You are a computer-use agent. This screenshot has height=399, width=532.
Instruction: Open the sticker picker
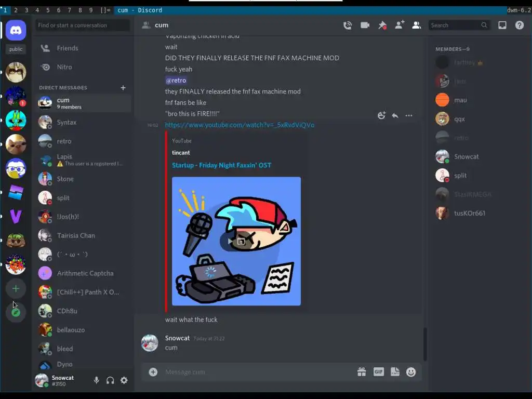click(395, 372)
